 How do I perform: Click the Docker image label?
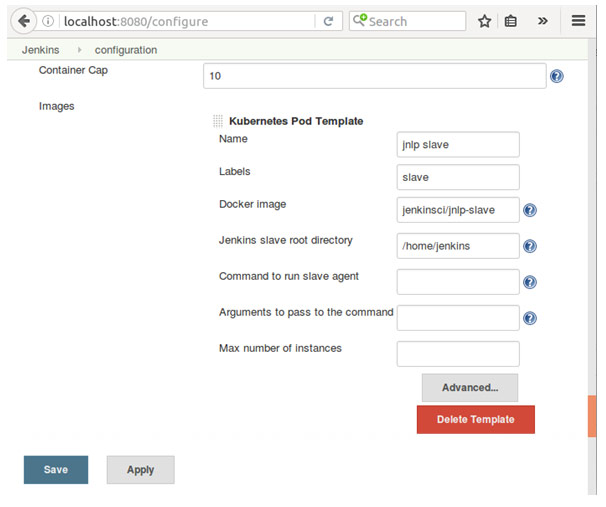click(252, 204)
